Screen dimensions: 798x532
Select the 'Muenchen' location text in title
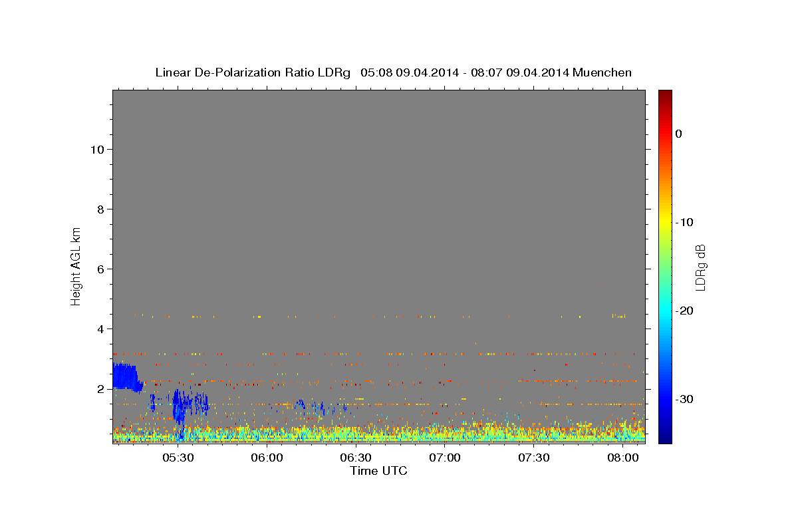604,72
